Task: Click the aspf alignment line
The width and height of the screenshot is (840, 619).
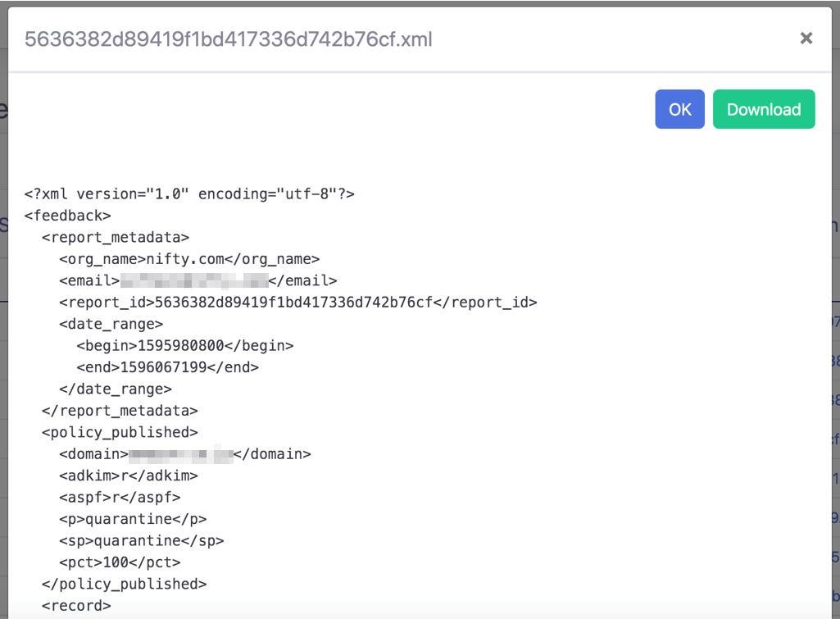Action: click(x=120, y=498)
